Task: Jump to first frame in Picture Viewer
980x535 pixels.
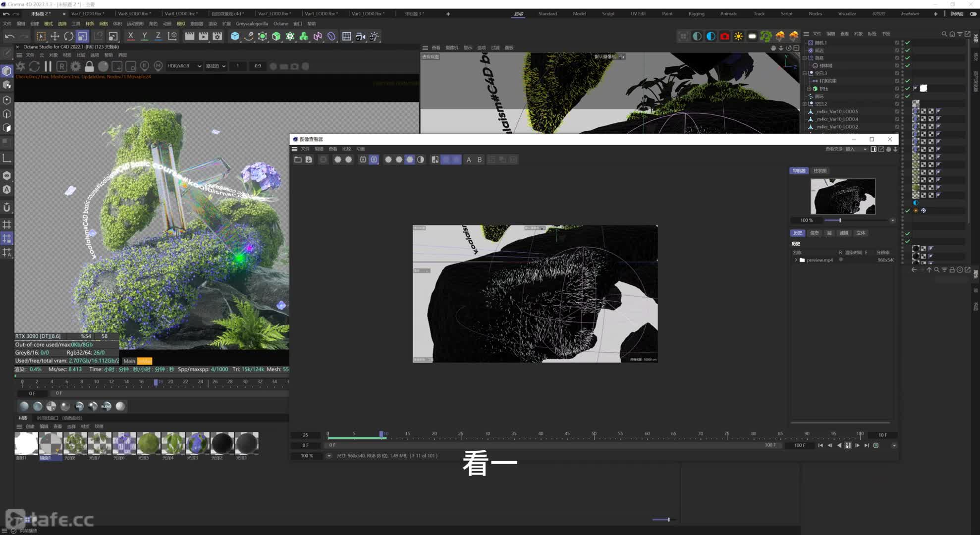Action: 820,445
